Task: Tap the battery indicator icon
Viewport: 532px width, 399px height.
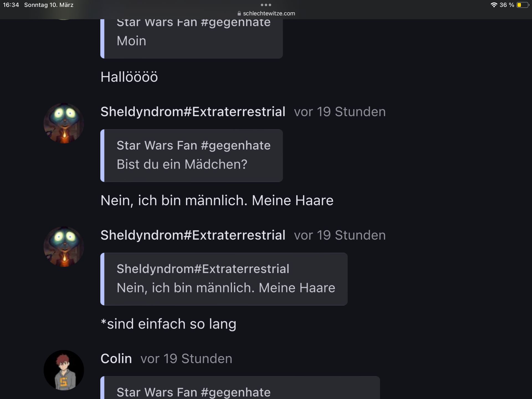Action: pyautogui.click(x=523, y=5)
